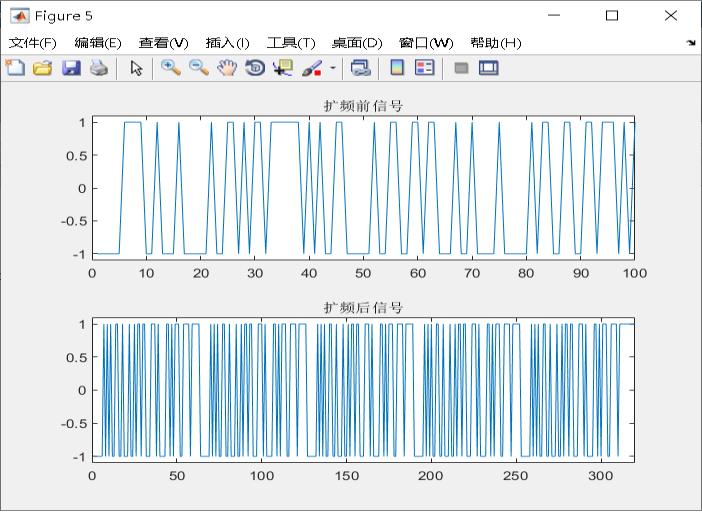Open the 编辑(E) menu
The image size is (702, 512).
click(x=98, y=43)
